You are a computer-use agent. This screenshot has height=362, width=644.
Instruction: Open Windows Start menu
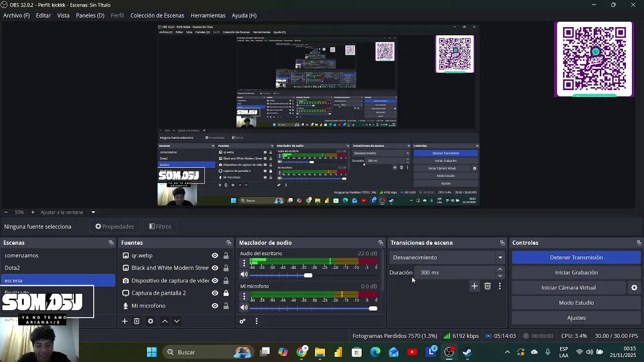[x=151, y=352]
